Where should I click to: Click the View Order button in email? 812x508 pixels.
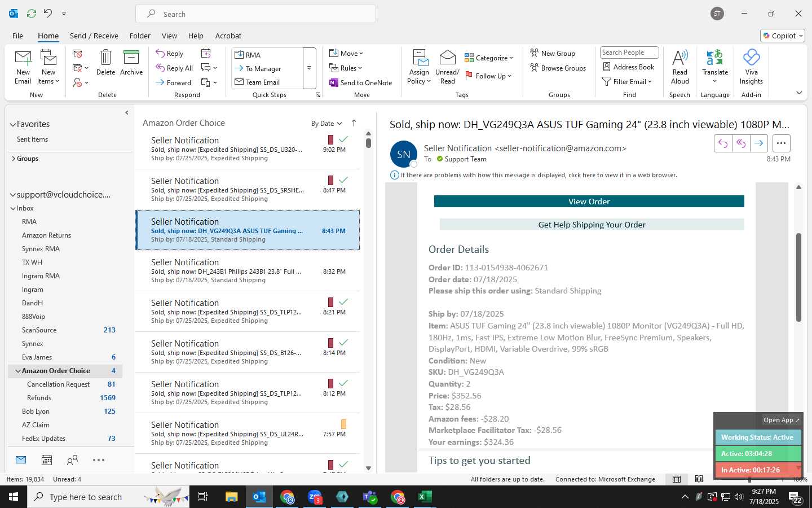coord(589,202)
